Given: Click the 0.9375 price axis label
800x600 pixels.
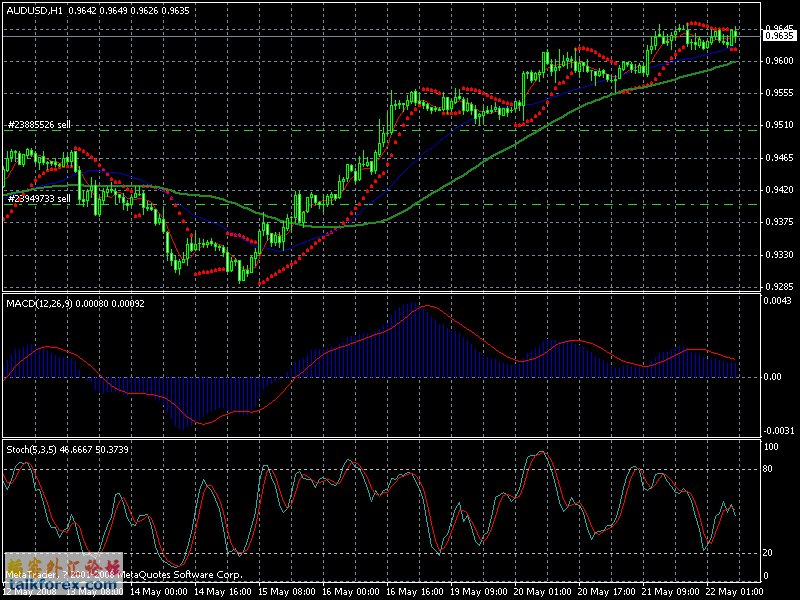Looking at the screenshot, I should (780, 222).
